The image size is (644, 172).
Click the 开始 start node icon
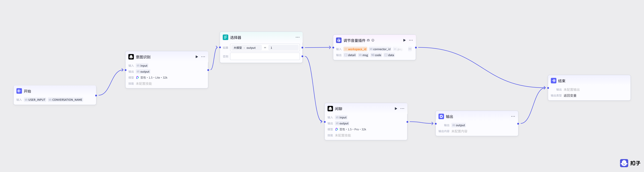click(19, 91)
